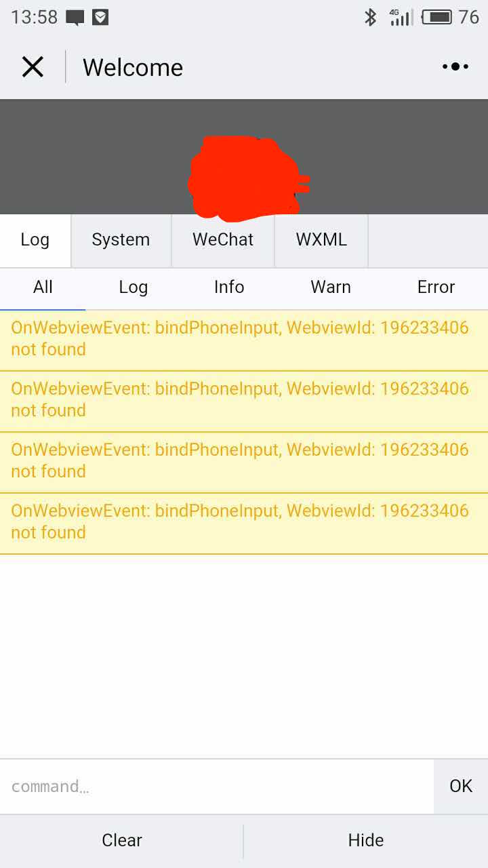Tap the X close icon beside Welcome
The width and height of the screenshot is (488, 868).
point(33,67)
